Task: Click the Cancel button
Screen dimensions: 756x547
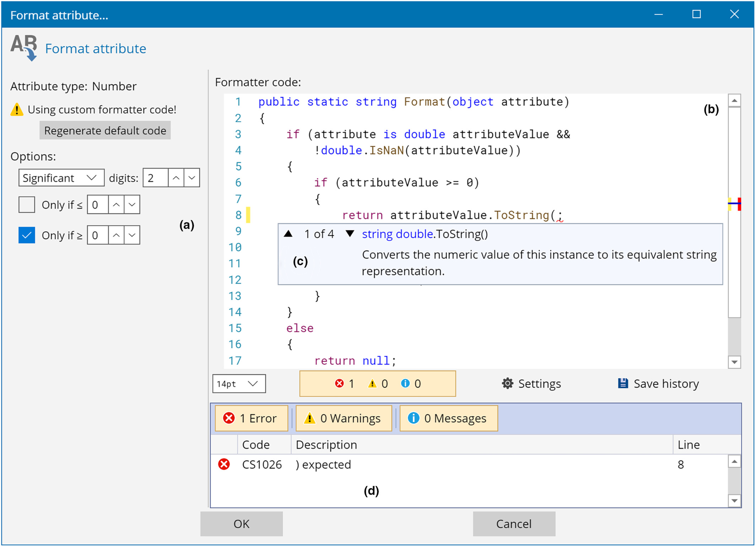Action: [x=514, y=524]
